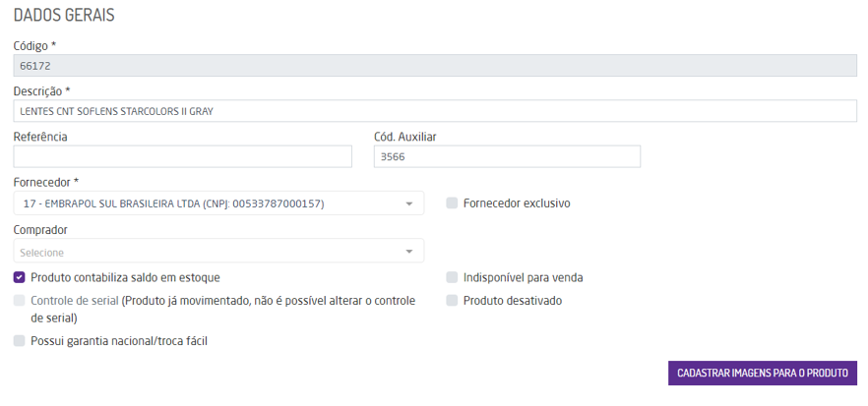This screenshot has width=868, height=406.
Task: Enable Possui garantia nacional/troca fácil checkbox
Action: pyautogui.click(x=20, y=341)
